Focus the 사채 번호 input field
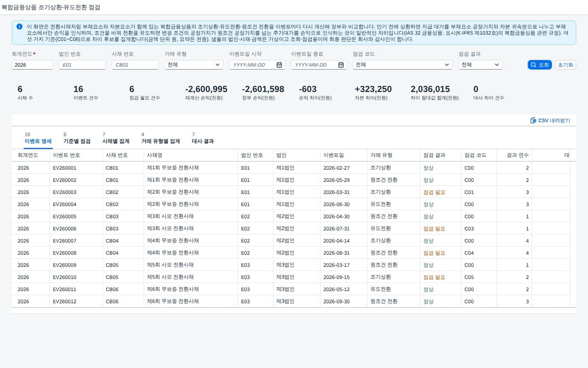Screen dimensions: 588x368 tap(135, 65)
